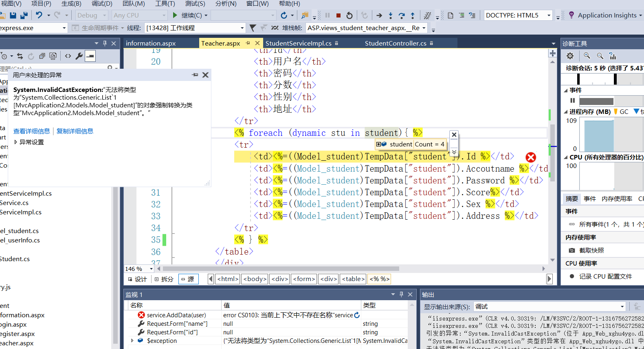Click the red exception error icon
Image resolution: width=644 pixels, height=349 pixels.
pyautogui.click(x=531, y=157)
